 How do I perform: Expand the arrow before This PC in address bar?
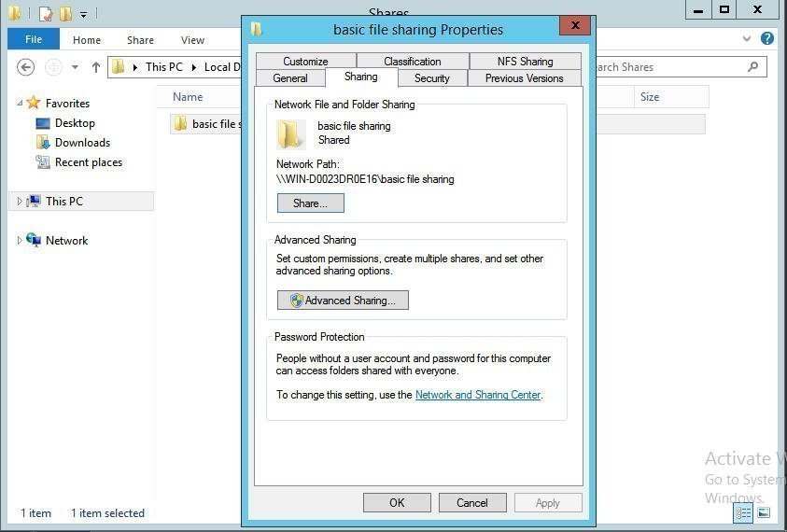point(135,67)
